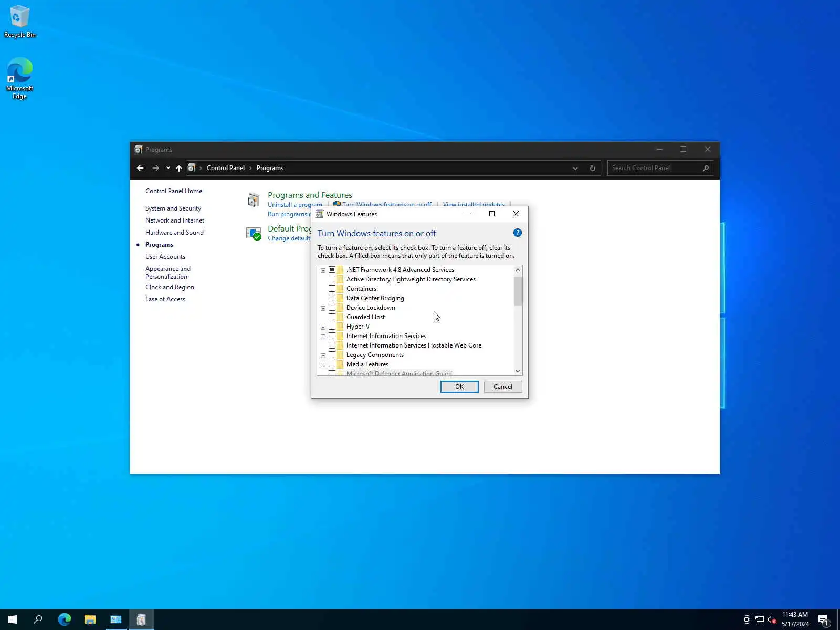Expand the Media Features node
840x630 pixels.
pyautogui.click(x=323, y=365)
